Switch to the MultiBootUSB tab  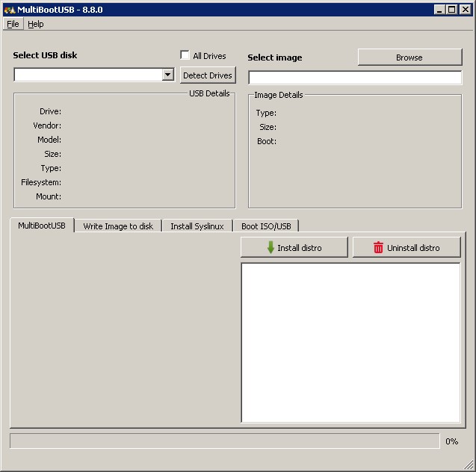point(42,226)
